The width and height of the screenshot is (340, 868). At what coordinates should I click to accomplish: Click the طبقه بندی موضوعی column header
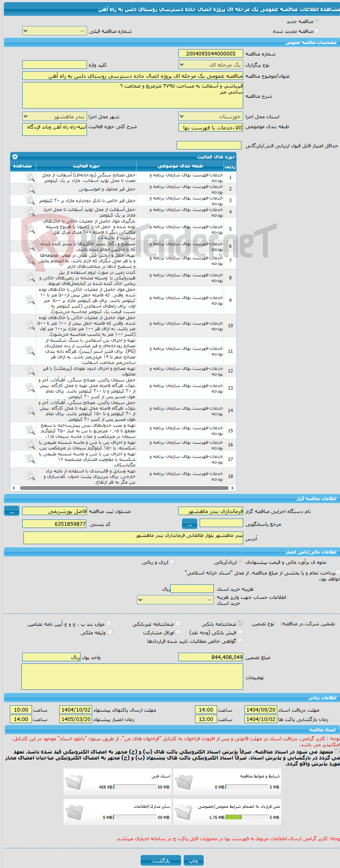pyautogui.click(x=180, y=166)
